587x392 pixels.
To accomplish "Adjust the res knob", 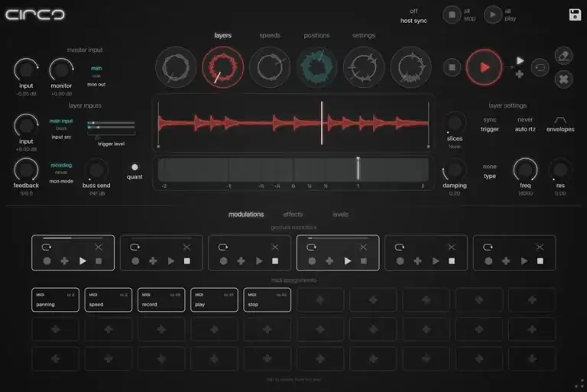I will 560,170.
